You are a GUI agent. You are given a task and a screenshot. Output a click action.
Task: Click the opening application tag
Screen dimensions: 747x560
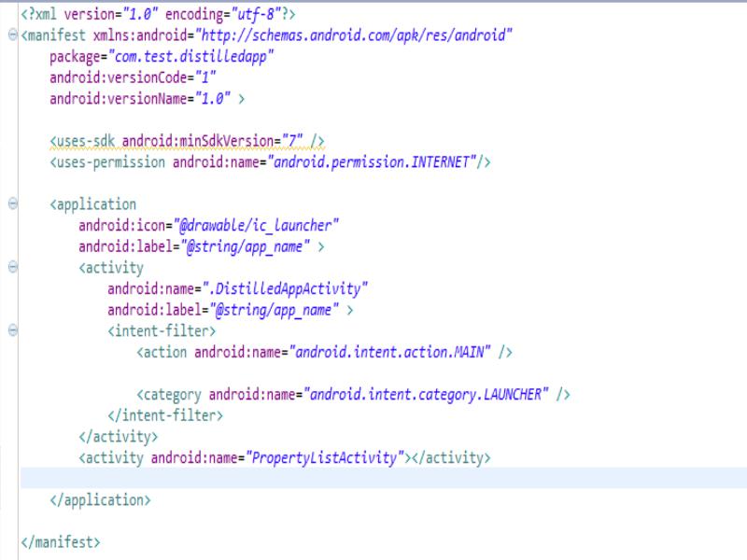point(92,204)
